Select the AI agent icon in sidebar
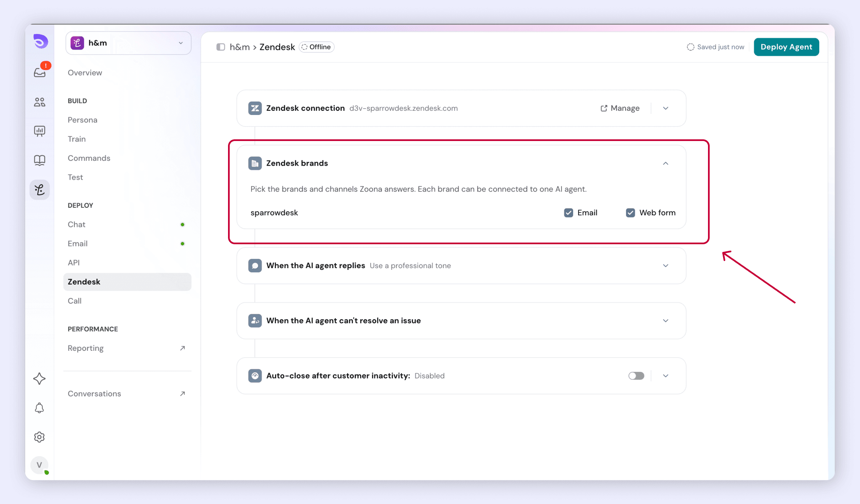 pyautogui.click(x=39, y=190)
